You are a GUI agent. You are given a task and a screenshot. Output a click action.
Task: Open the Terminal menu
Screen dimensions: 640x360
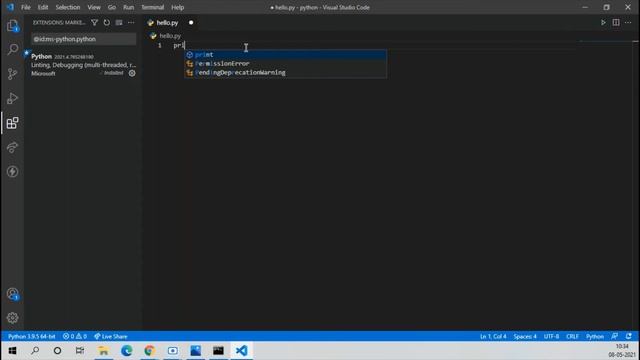point(152,7)
